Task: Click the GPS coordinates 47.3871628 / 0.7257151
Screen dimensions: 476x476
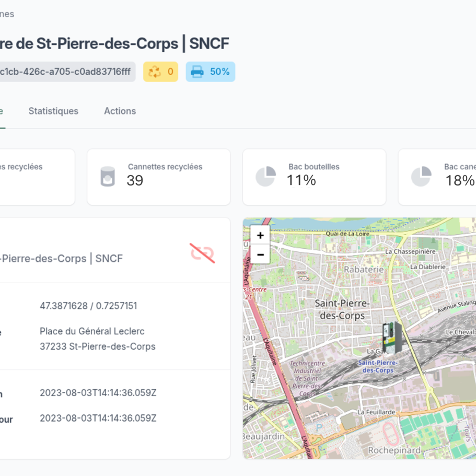Action: coord(88,306)
